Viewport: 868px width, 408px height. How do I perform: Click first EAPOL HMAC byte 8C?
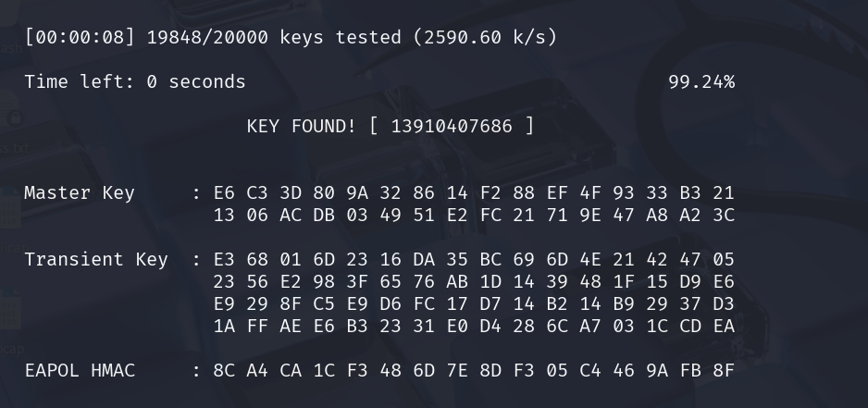(224, 371)
